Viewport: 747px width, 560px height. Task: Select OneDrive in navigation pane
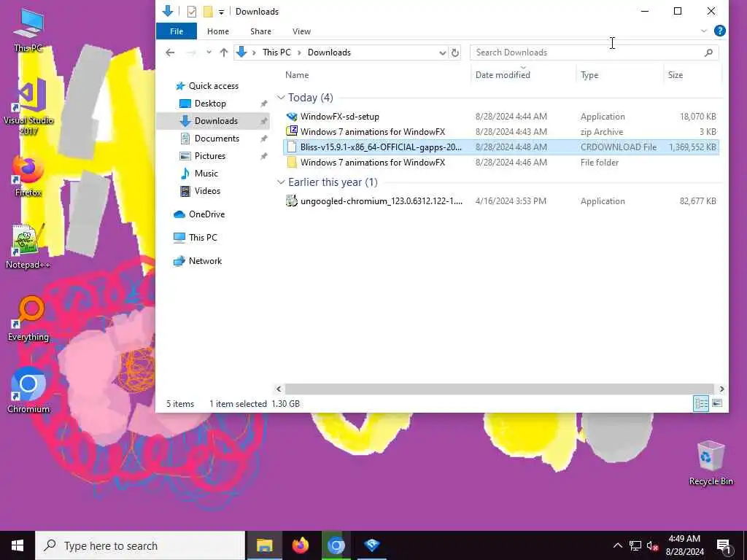coord(206,214)
